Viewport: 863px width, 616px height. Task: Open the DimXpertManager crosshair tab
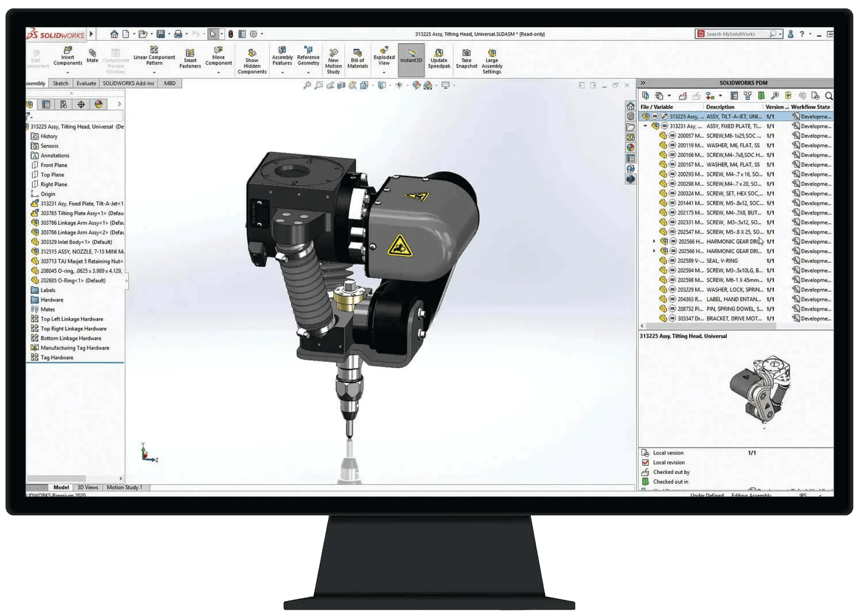(x=81, y=104)
